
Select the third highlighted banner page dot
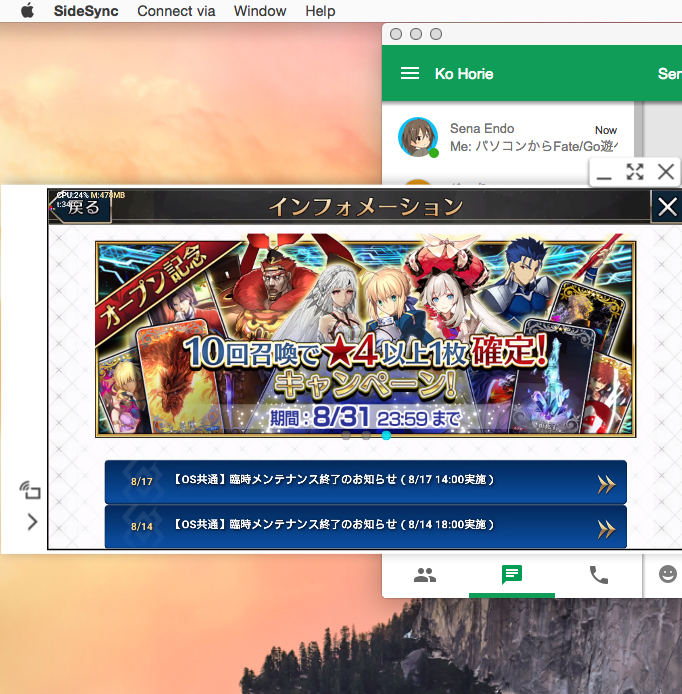(x=386, y=436)
